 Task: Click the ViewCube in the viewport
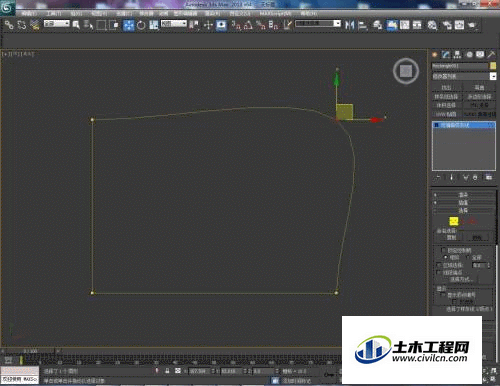(x=406, y=71)
